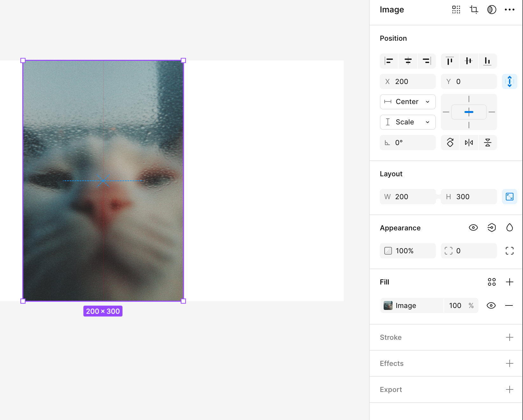The image size is (523, 420).
Task: Select the Crop image tool
Action: [x=474, y=10]
